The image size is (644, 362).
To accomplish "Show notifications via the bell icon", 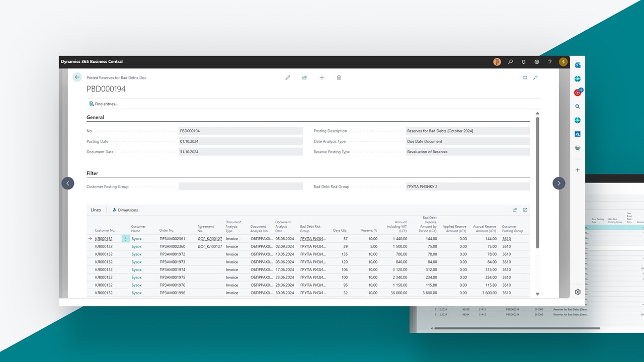I will 524,62.
